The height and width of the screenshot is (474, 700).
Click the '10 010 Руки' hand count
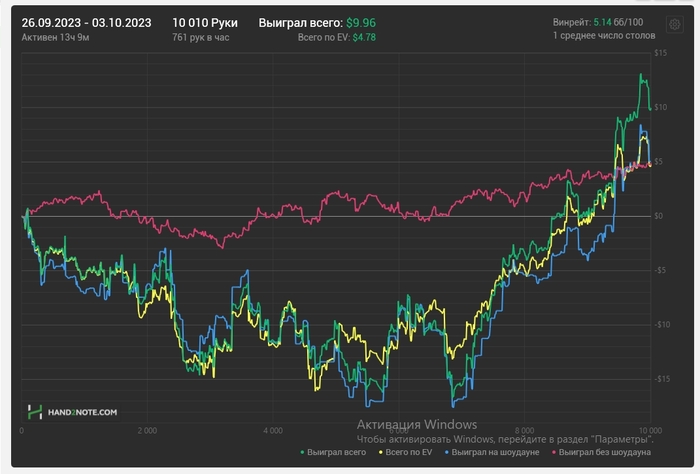click(x=205, y=23)
